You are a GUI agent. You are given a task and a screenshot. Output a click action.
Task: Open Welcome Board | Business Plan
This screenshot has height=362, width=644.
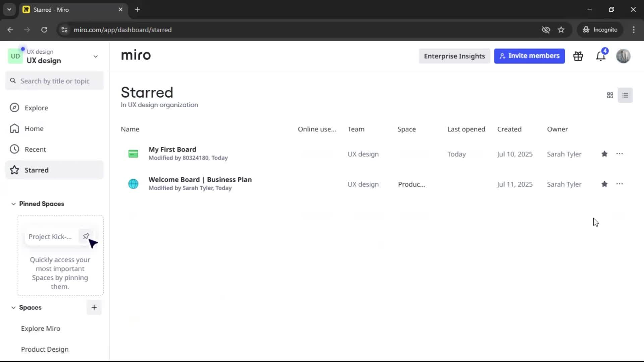pos(200,180)
